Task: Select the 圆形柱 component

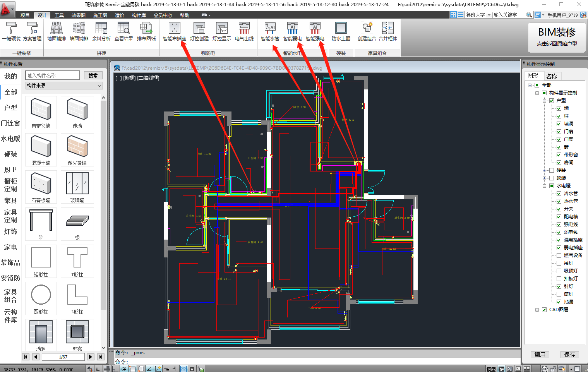Action: coord(41,298)
